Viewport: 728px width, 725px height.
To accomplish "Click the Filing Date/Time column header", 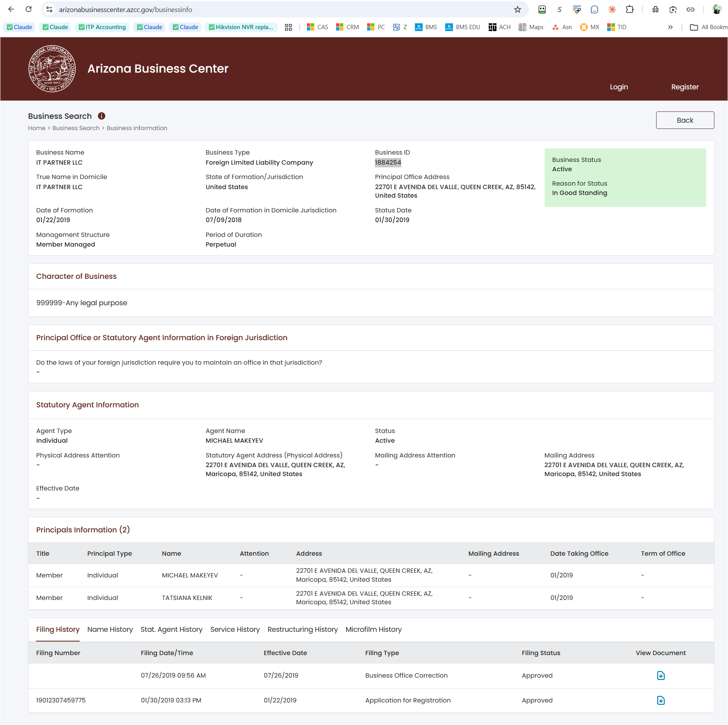I will (167, 653).
